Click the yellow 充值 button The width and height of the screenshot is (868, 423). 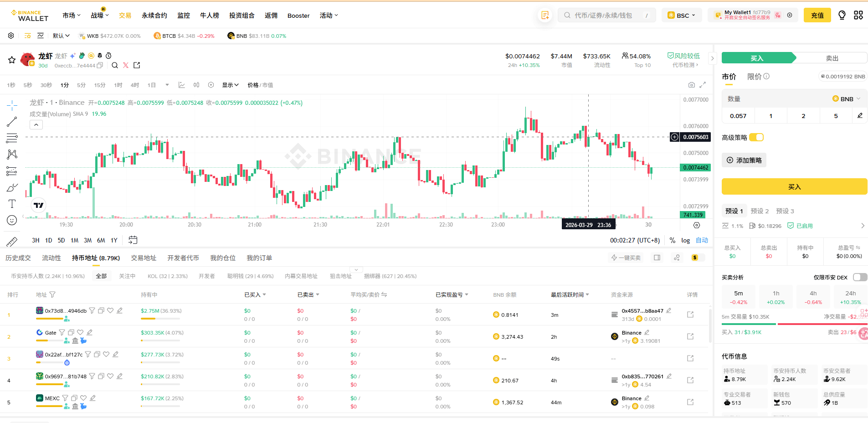click(817, 15)
